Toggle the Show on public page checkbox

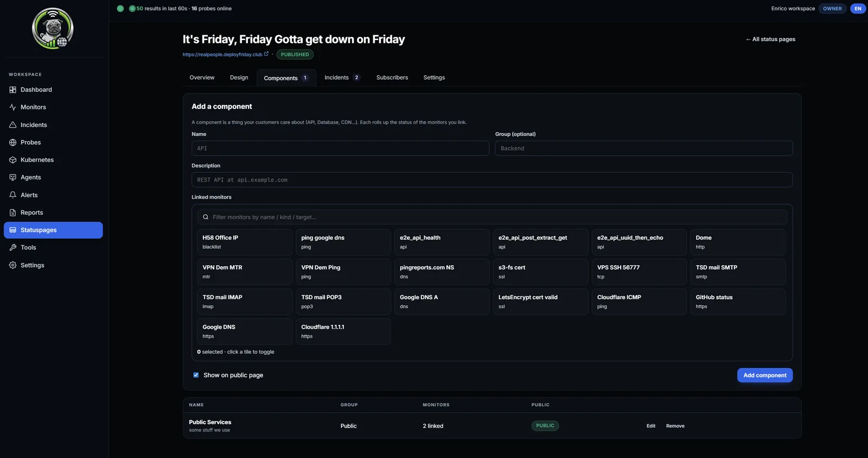[196, 375]
